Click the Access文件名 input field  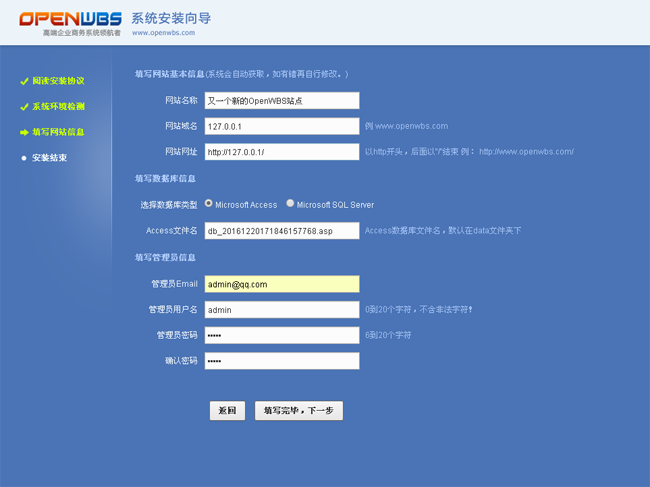282,231
